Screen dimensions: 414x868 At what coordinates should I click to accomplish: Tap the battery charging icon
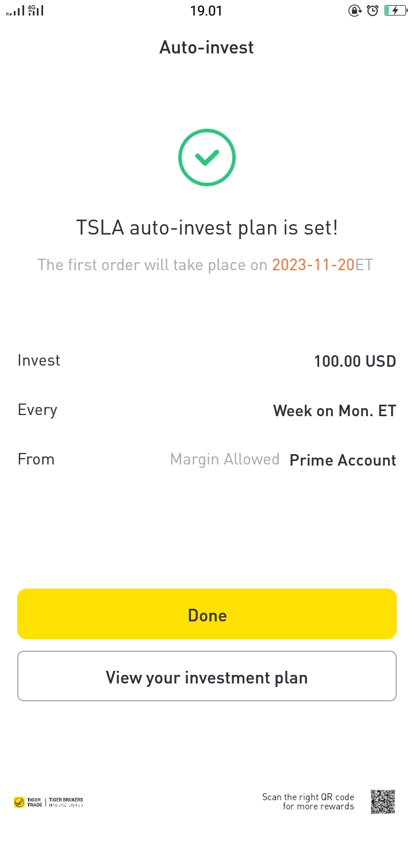[395, 10]
